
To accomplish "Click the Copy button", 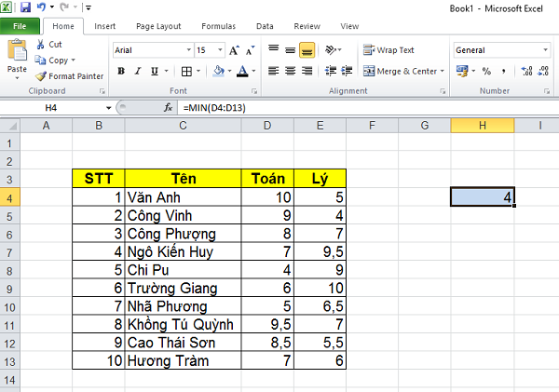I will click(x=55, y=60).
